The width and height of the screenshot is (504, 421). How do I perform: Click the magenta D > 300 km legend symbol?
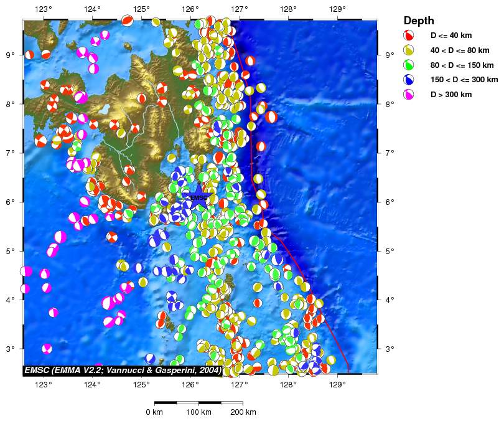click(x=409, y=95)
